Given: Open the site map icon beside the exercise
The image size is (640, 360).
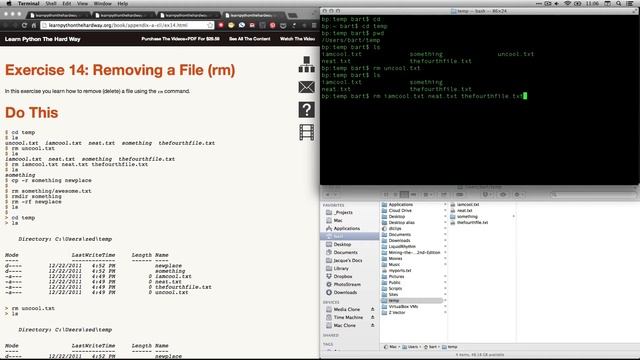Looking at the screenshot, I should [307, 64].
